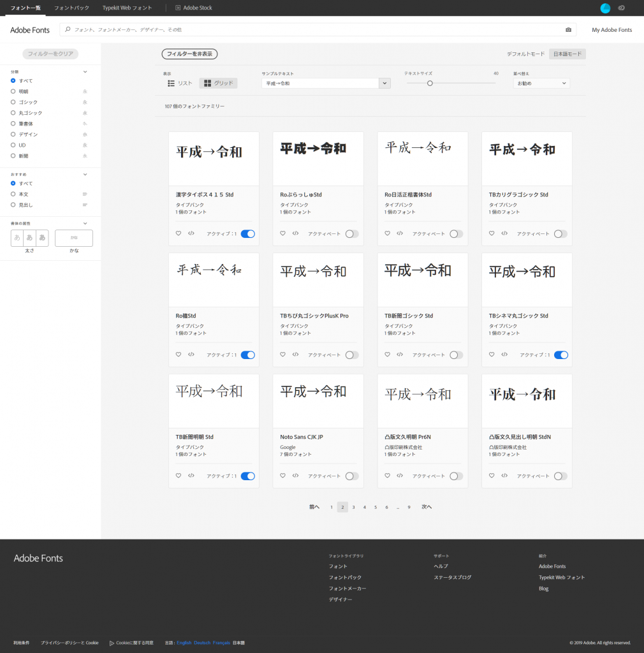Click the camera visual search icon

pyautogui.click(x=568, y=29)
